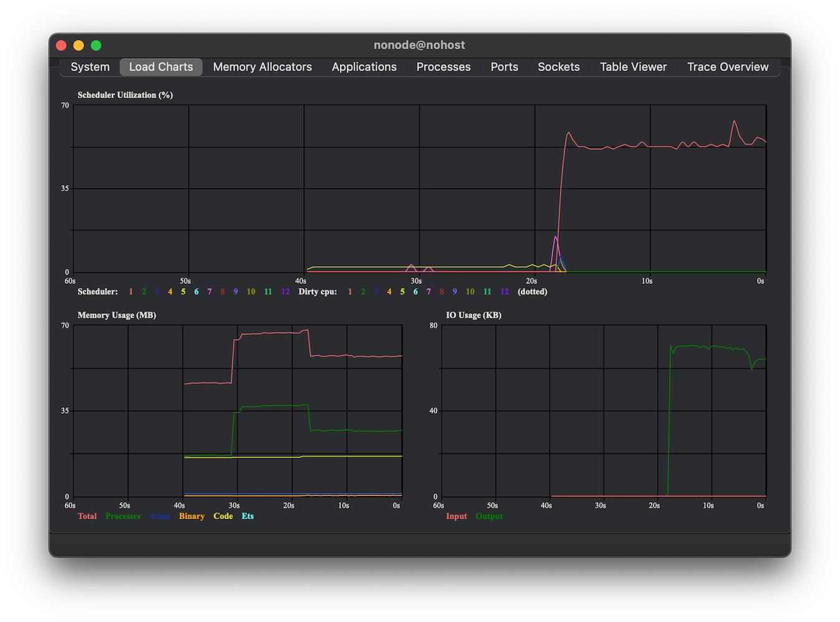Viewport: 840px width, 622px height.
Task: Click Dirty cpu legend number 2
Action: point(363,291)
